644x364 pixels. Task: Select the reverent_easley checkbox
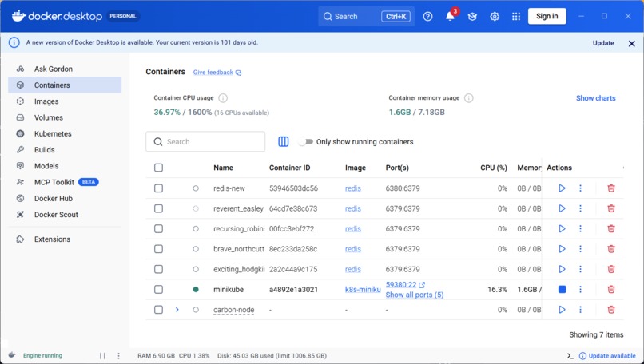pyautogui.click(x=158, y=208)
